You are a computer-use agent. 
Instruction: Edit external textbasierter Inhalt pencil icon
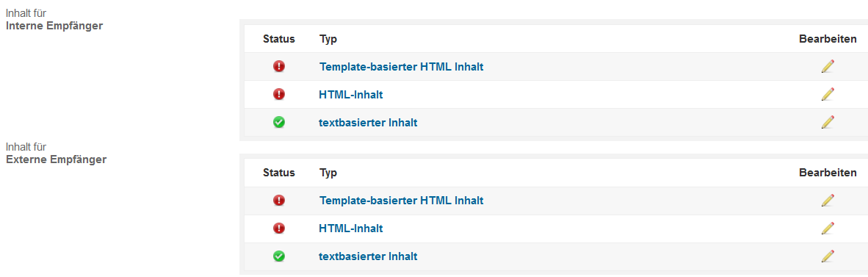828,256
